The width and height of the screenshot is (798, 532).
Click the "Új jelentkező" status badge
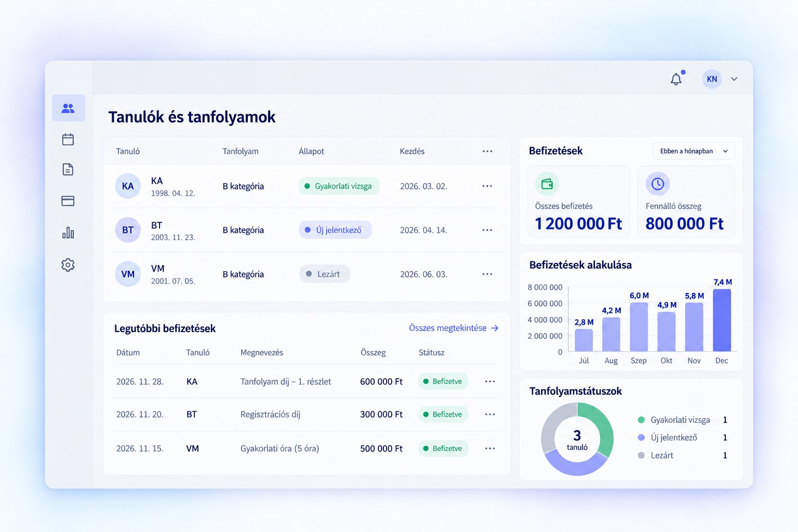click(335, 230)
